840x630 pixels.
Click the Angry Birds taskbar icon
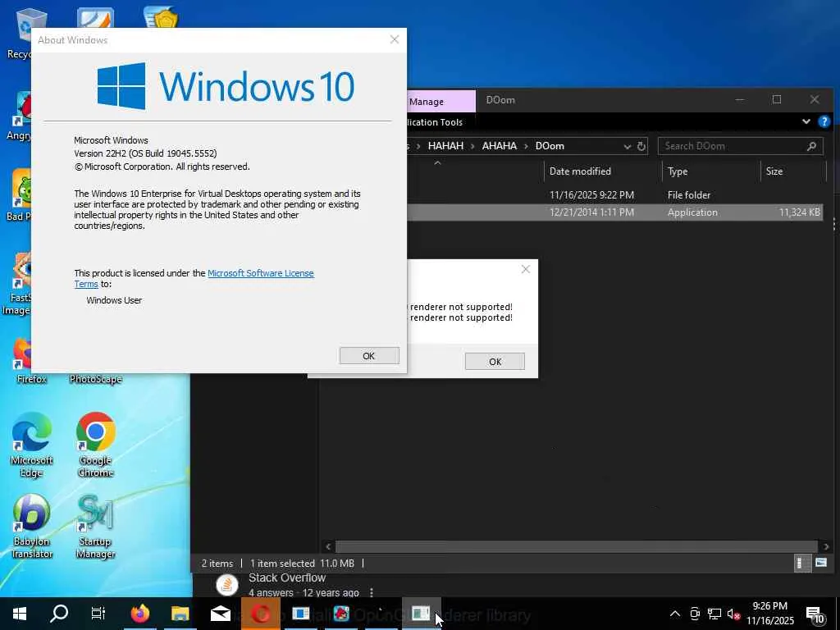[340, 614]
